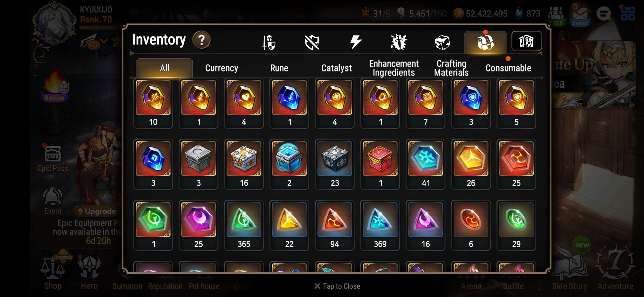Open the Crafting Materials tab
The height and width of the screenshot is (297, 644).
[x=451, y=68]
